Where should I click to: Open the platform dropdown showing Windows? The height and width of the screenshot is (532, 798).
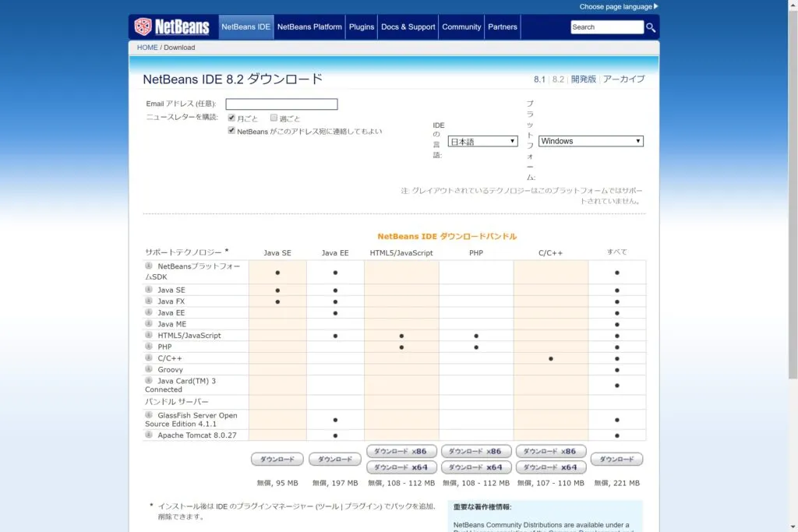591,141
